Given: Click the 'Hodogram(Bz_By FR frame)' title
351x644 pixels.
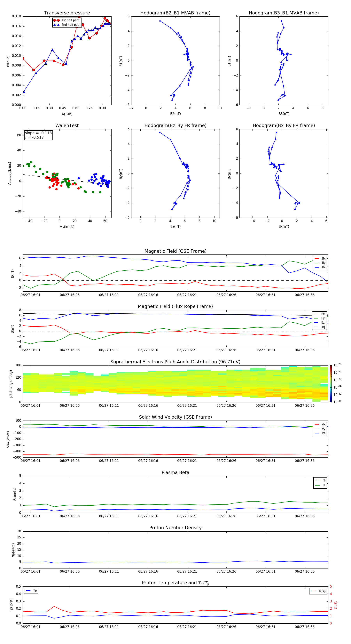Looking at the screenshot, I should (175, 125).
